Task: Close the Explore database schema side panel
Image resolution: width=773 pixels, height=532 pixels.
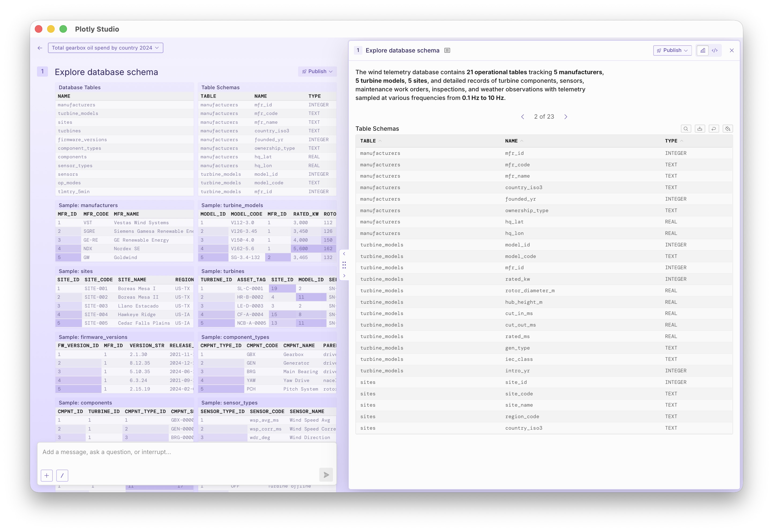Action: pos(732,50)
